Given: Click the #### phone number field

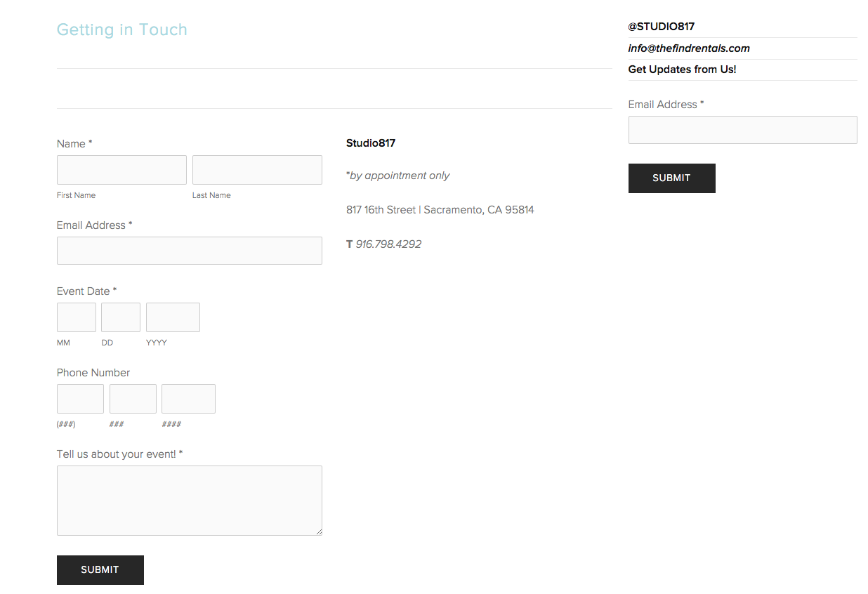Looking at the screenshot, I should tap(188, 399).
